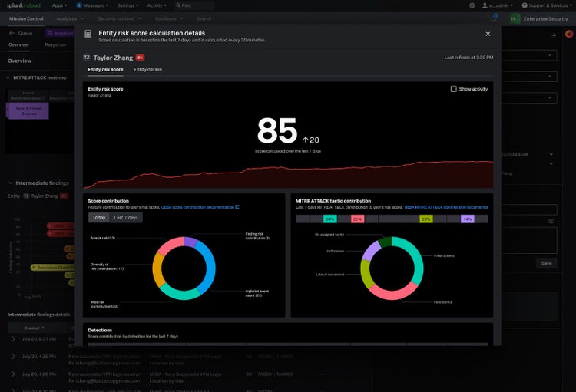The height and width of the screenshot is (392, 576).
Task: Click the Splunk cloud logo
Action: pos(23,5)
